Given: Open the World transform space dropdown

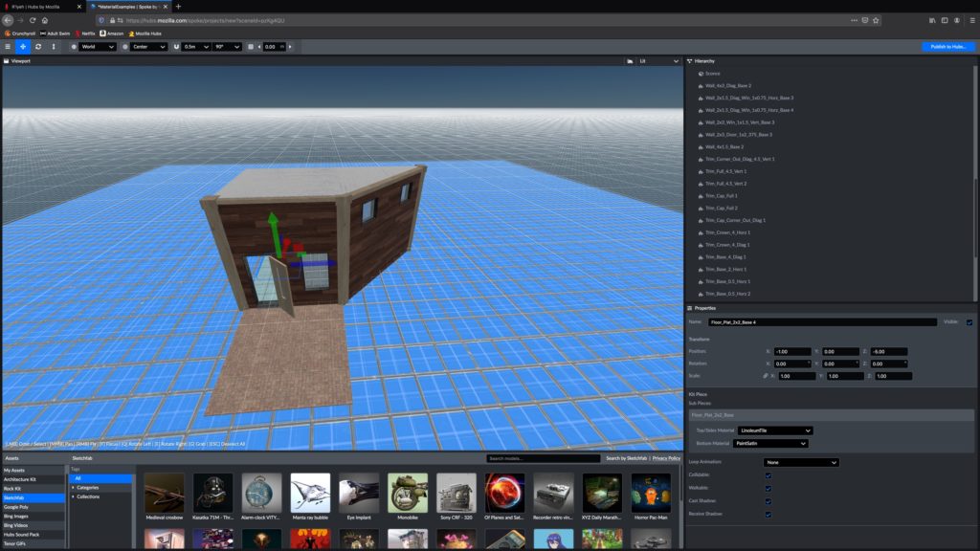Looking at the screenshot, I should 98,47.
